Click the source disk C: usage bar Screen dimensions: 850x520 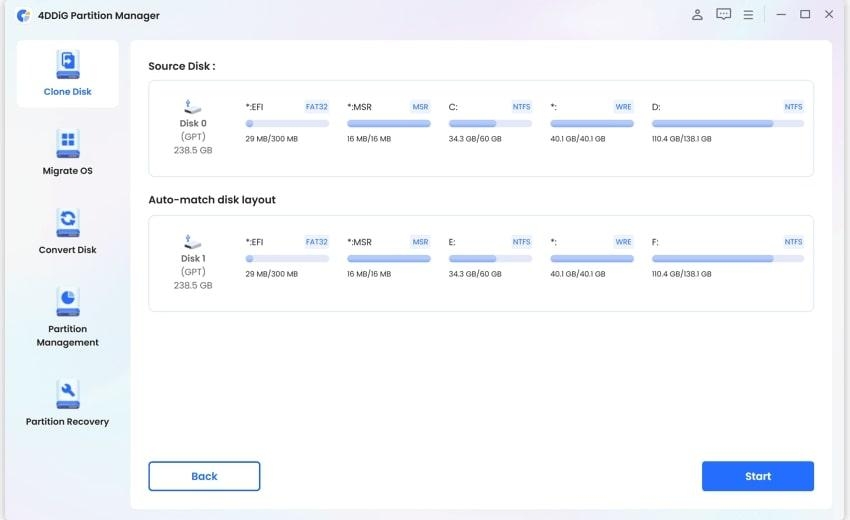[490, 124]
